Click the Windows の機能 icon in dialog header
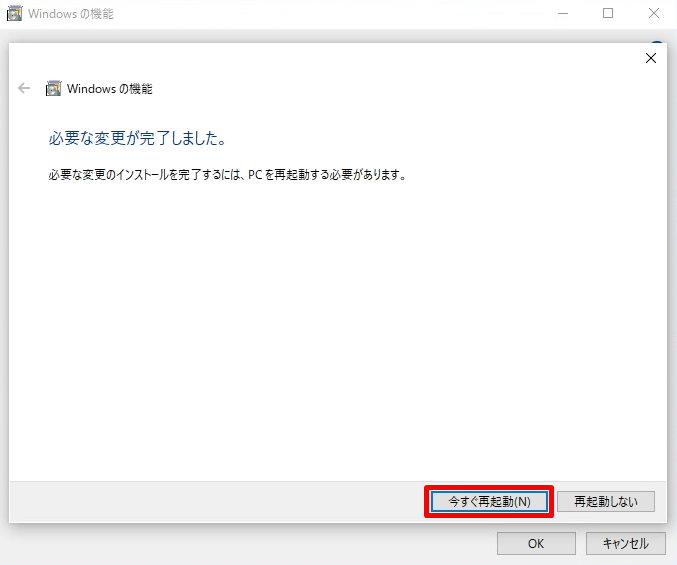The height and width of the screenshot is (565, 677). (x=54, y=88)
